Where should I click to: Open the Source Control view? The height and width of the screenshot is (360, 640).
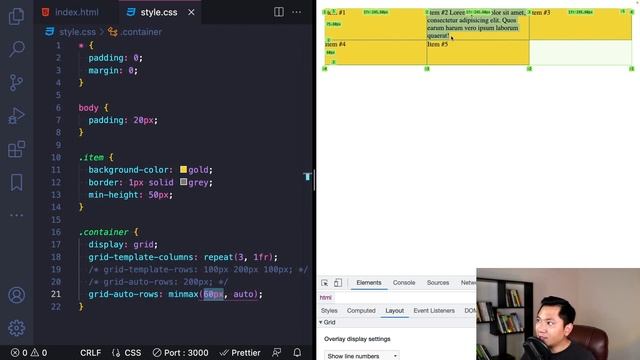coord(16,82)
